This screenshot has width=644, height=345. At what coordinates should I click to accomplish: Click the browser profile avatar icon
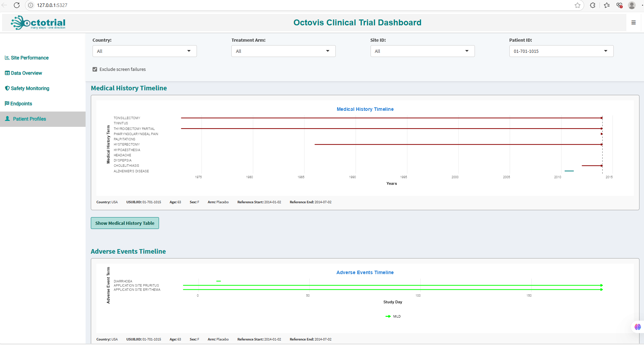[632, 5]
